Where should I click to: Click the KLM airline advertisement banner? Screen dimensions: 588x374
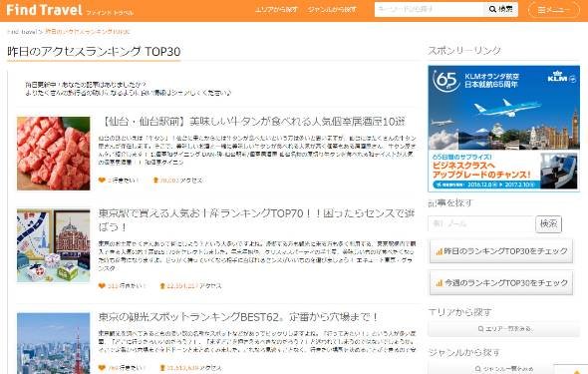coord(503,129)
